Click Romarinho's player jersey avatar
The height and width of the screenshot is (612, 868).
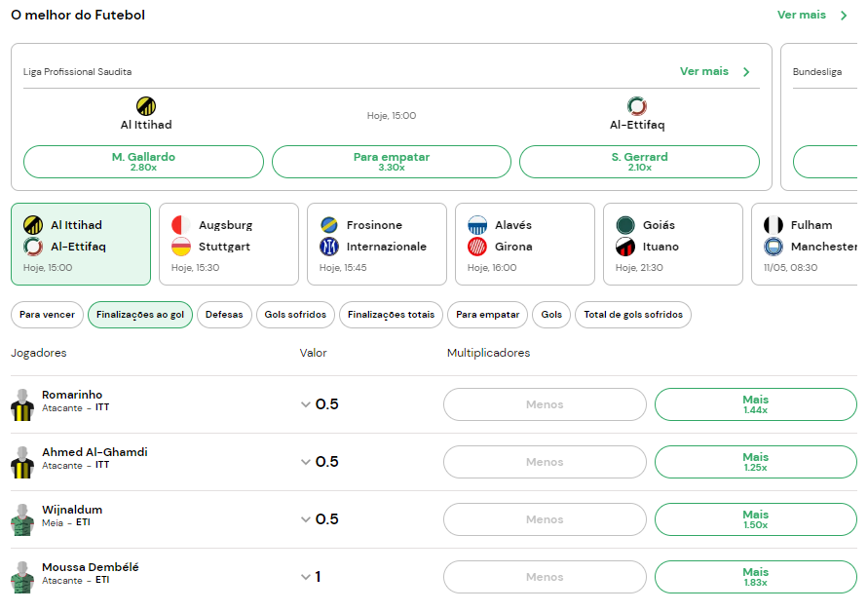tap(22, 404)
